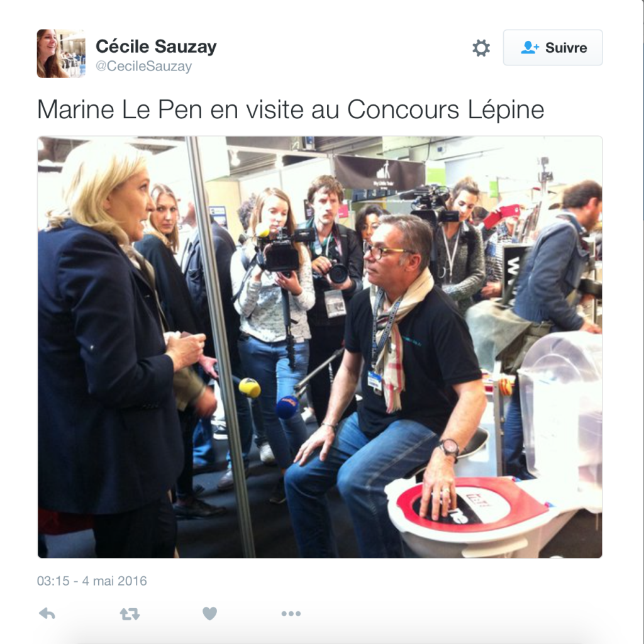Retweet the Concours Lépine tweet
This screenshot has width=644, height=644.
[x=130, y=614]
